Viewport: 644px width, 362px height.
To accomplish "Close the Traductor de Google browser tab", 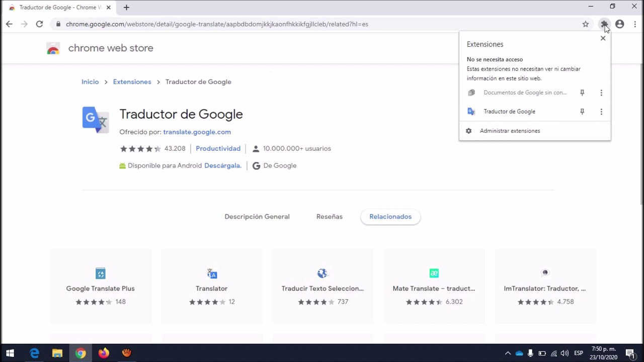I will click(x=108, y=8).
